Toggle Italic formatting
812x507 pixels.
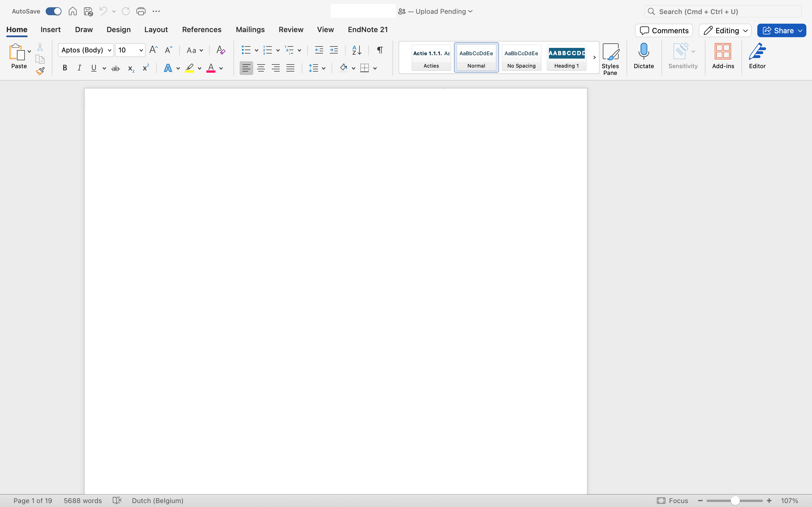click(x=79, y=68)
